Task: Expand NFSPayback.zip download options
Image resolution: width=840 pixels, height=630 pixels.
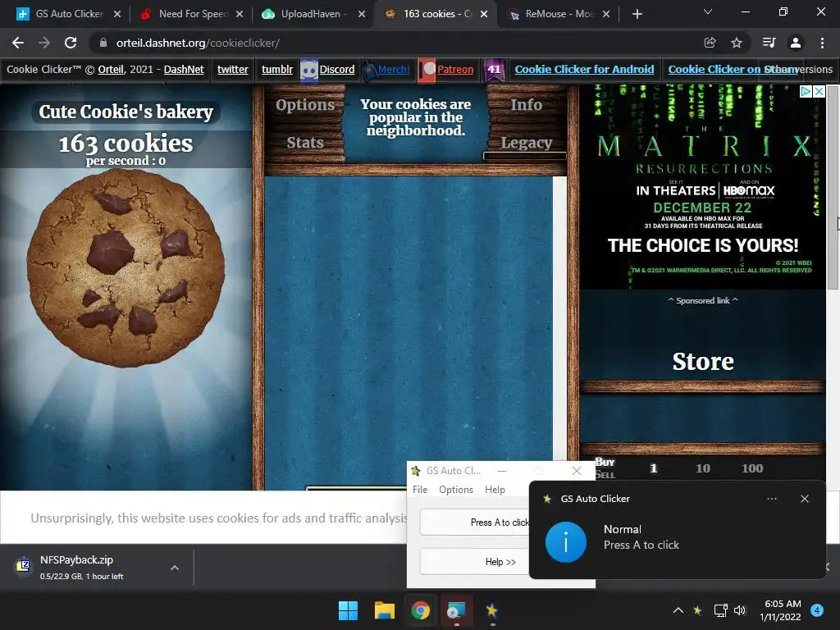Action: 175,568
